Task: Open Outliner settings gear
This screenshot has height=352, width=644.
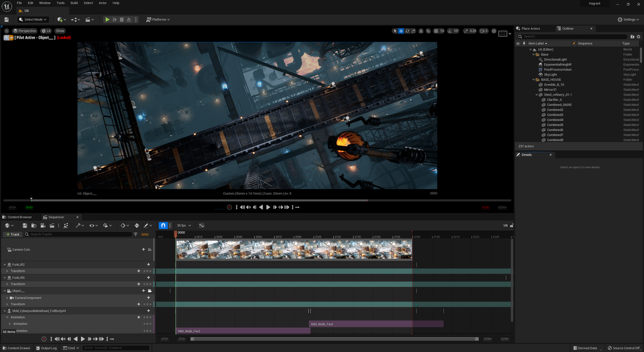Action: pyautogui.click(x=638, y=36)
